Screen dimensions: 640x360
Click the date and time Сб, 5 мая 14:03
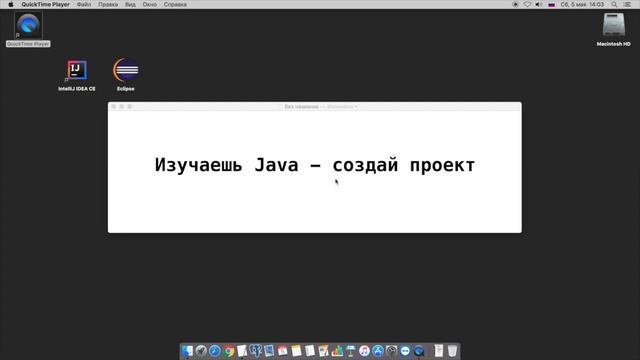point(582,4)
